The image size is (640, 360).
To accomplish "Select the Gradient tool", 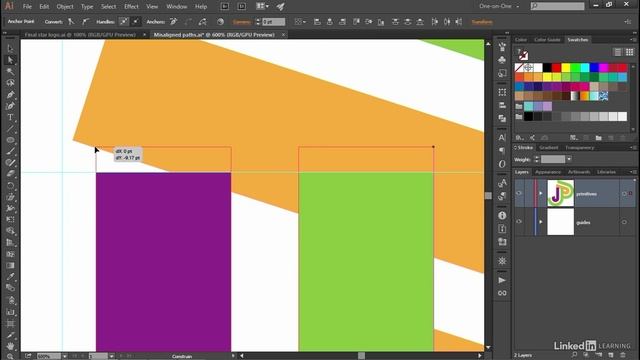I will point(10,265).
